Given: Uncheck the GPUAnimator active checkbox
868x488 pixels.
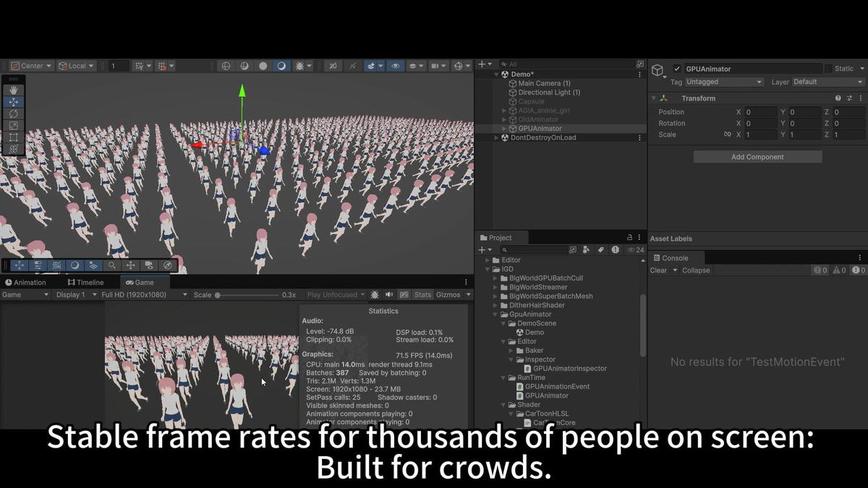Looking at the screenshot, I should (677, 69).
